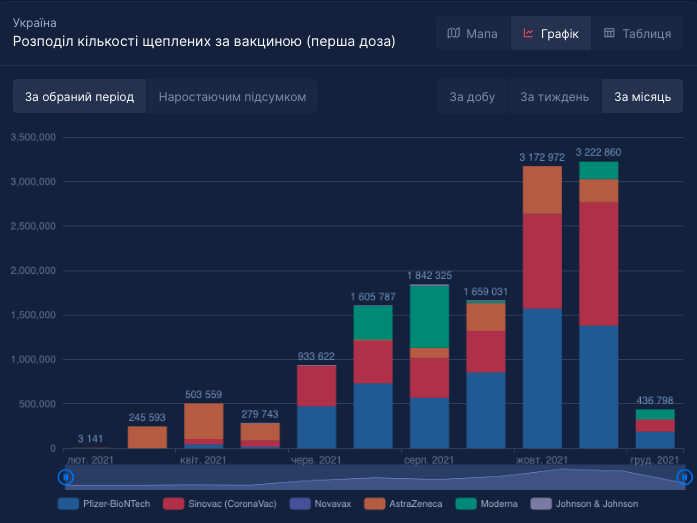Click the table icon in Таблиця tab
Viewport: 697px width, 523px height.
click(609, 34)
